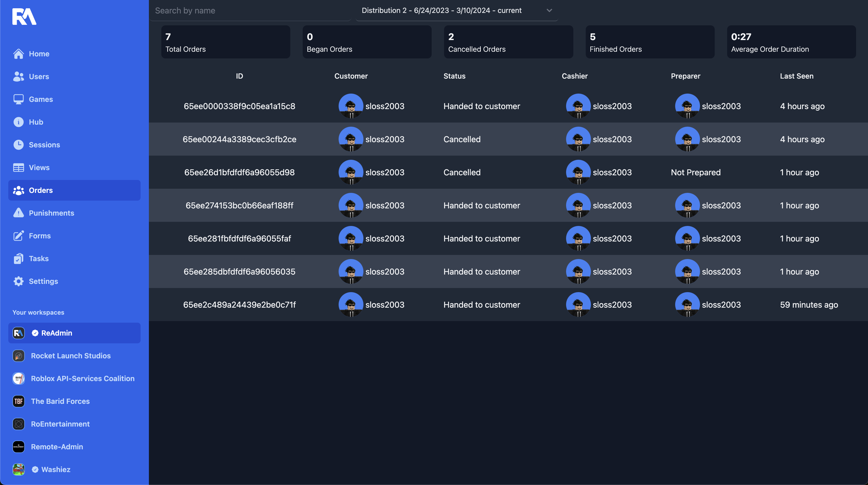This screenshot has height=485, width=868.
Task: Switch to The Barid Forces workspace
Action: 60,401
